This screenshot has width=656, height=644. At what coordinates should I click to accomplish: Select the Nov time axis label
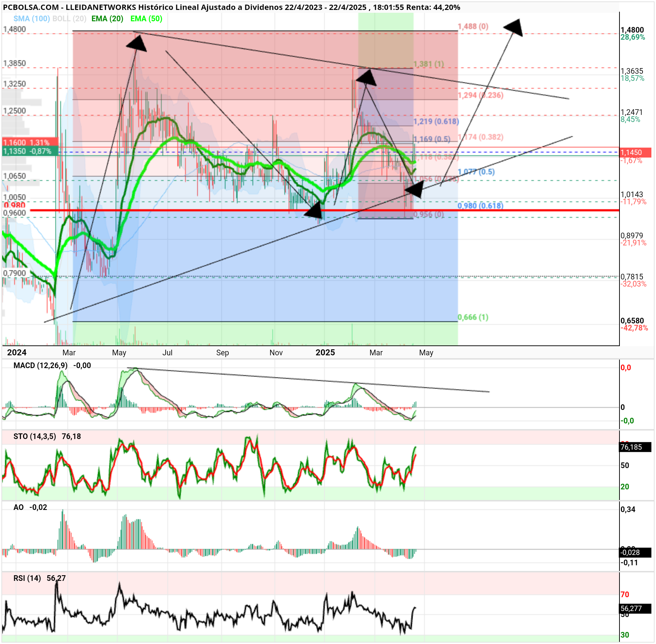click(276, 352)
